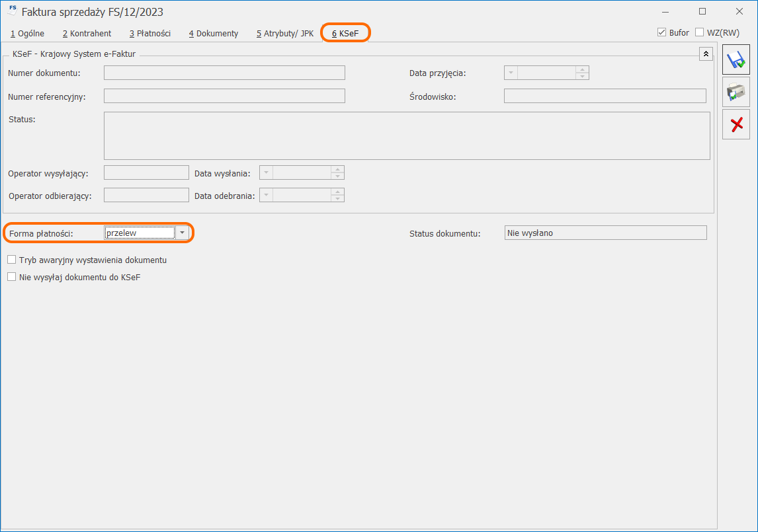
Task: Check 'Tryb awaryjny wystawienia dokumentu'
Action: [12, 260]
